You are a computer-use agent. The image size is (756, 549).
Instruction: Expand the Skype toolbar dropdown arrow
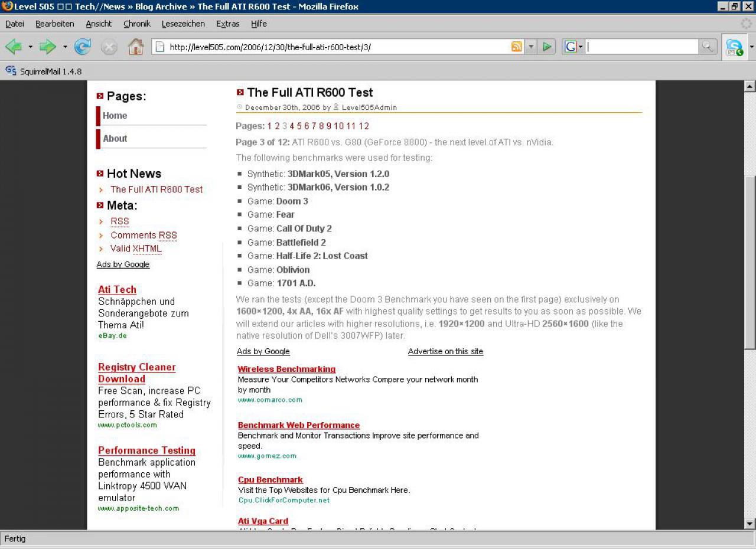click(x=751, y=47)
